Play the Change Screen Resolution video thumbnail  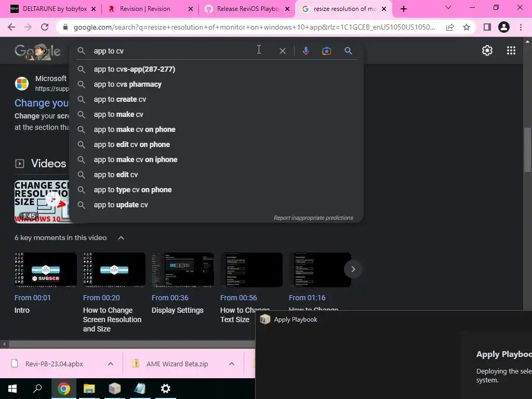pyautogui.click(x=42, y=202)
